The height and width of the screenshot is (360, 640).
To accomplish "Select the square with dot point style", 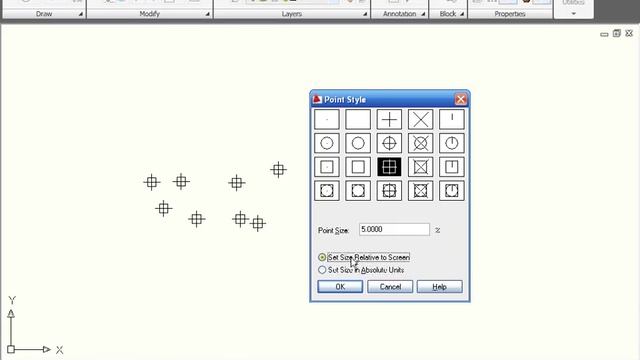I will pyautogui.click(x=327, y=167).
